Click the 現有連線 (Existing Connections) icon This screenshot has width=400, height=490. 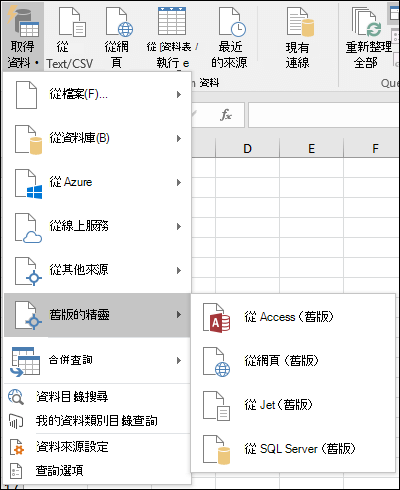[x=300, y=22]
